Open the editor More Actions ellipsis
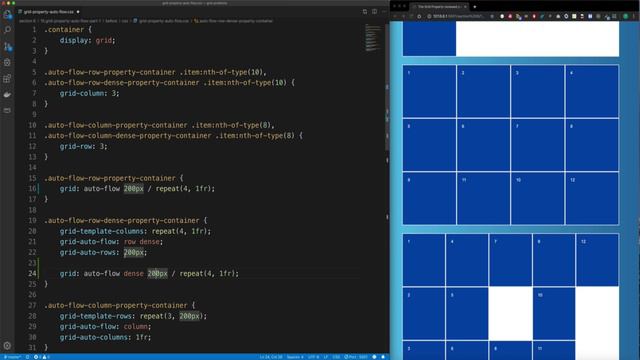 click(x=384, y=12)
